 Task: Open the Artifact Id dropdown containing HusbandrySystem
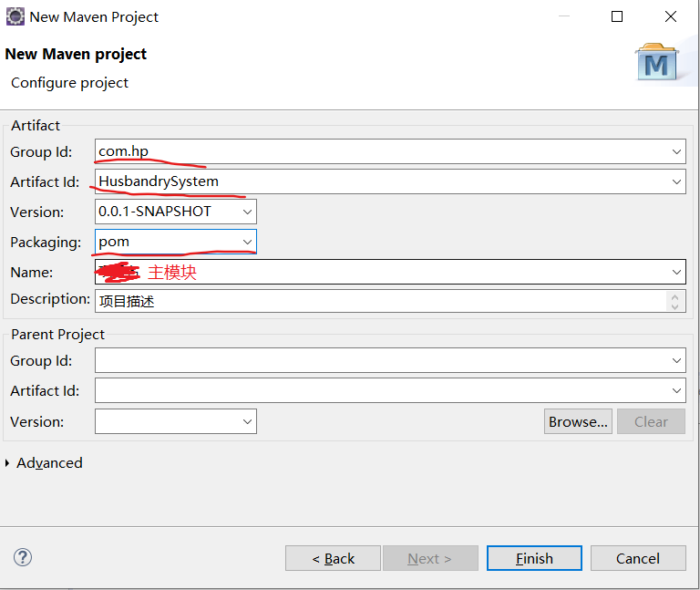pyautogui.click(x=676, y=181)
